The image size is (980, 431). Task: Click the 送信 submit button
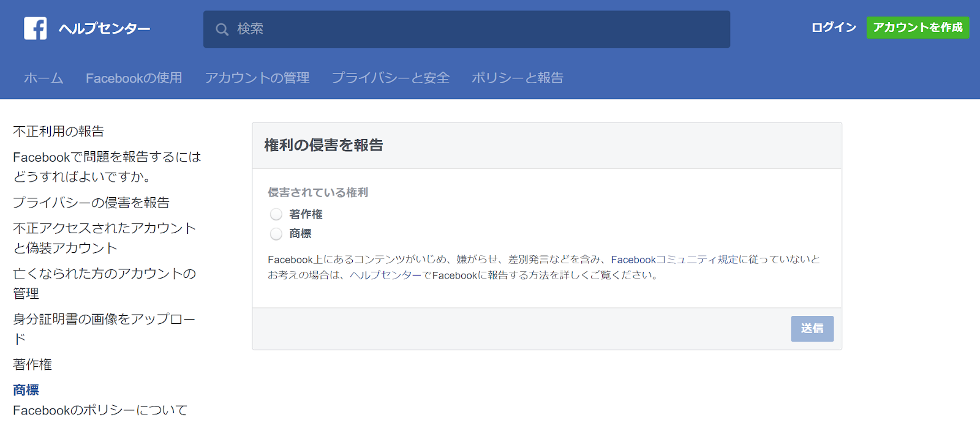point(812,329)
